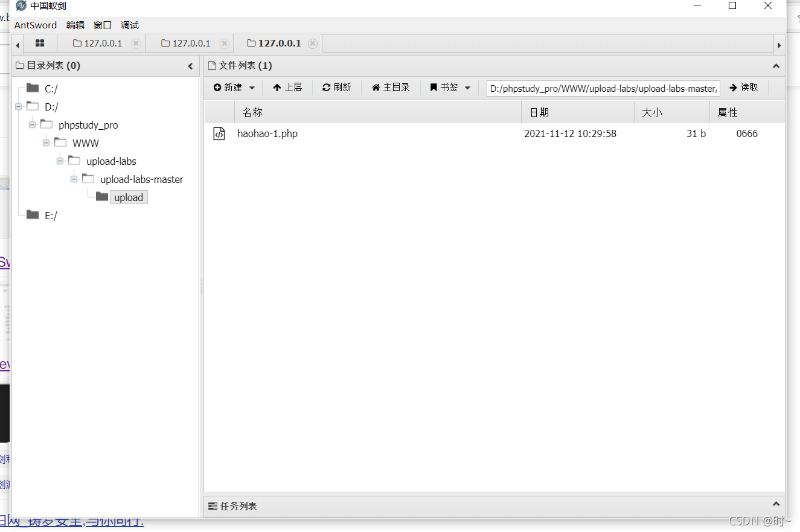800x532 pixels.
Task: Click the attribute value 0666
Action: 747,133
